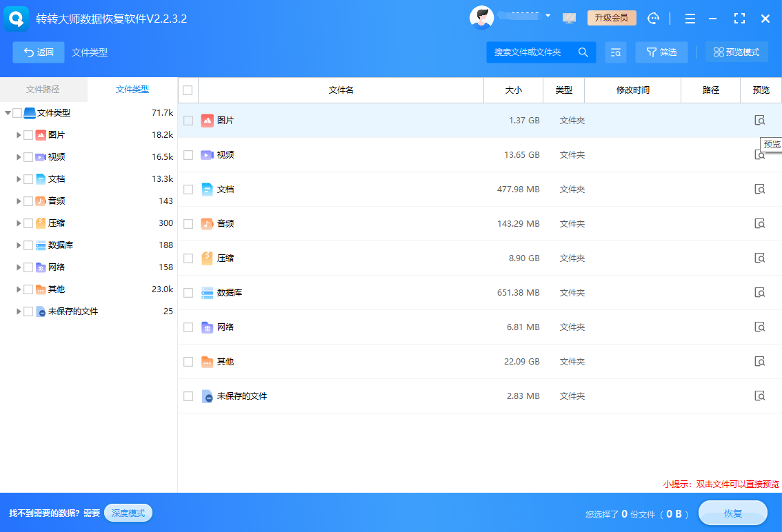Open preview for the 视频 folder

(x=760, y=154)
